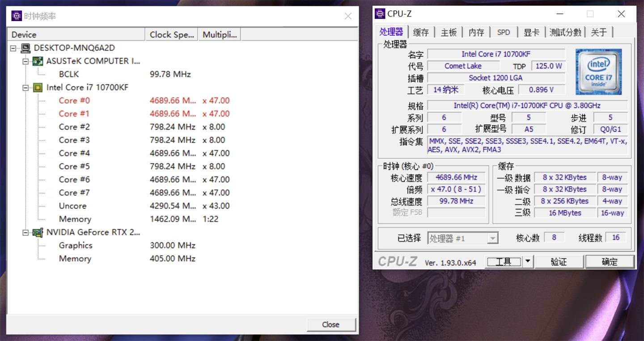Click the 8 x 256 KBytes level 2 cache value
This screenshot has height=341, width=644.
click(x=565, y=201)
